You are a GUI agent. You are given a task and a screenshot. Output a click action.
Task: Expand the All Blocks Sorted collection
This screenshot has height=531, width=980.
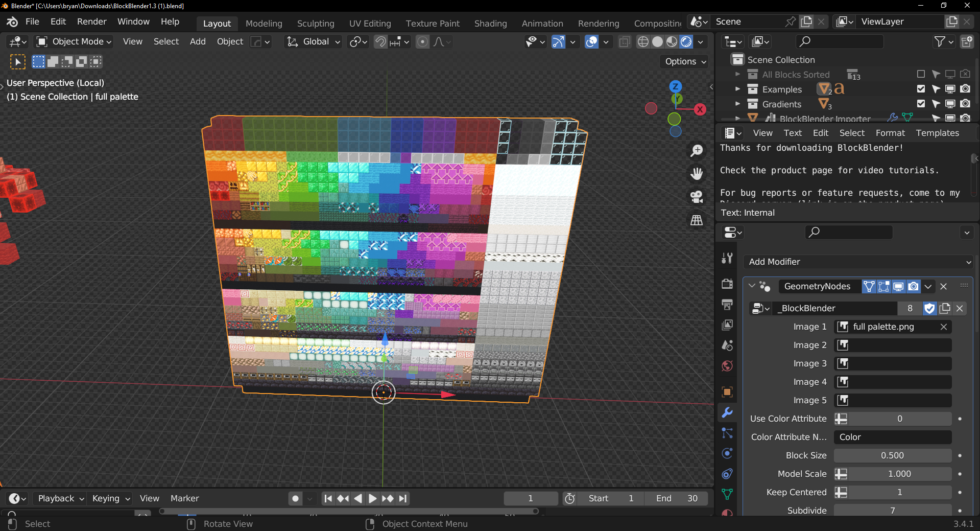point(737,74)
